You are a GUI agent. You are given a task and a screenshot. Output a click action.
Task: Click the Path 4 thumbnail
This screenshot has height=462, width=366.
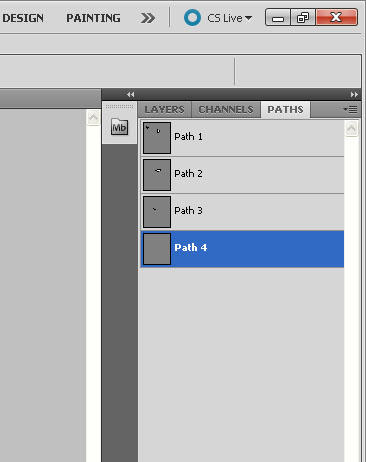tap(157, 249)
